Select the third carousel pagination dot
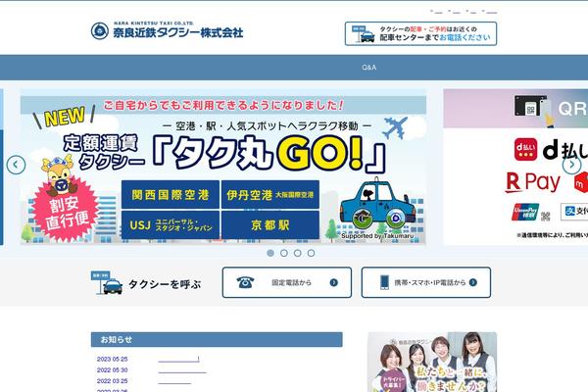The height and width of the screenshot is (392, 588). [x=297, y=253]
